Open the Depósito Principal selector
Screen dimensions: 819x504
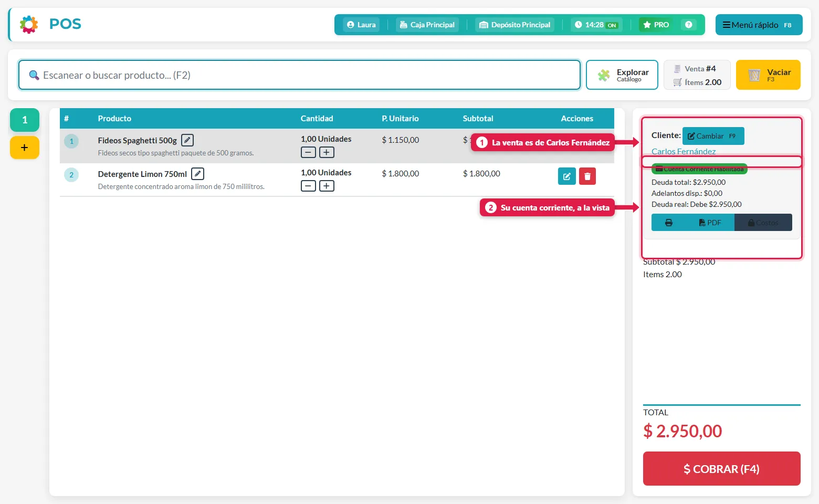(514, 25)
